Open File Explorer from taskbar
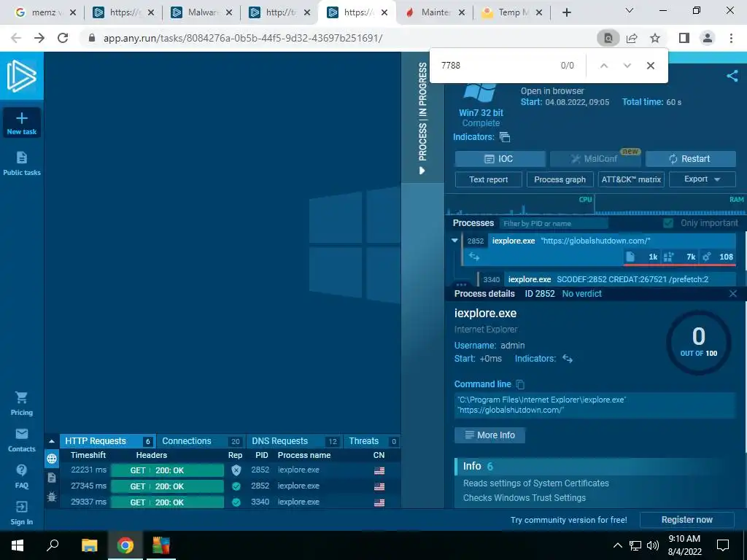The image size is (747, 560). click(x=89, y=545)
